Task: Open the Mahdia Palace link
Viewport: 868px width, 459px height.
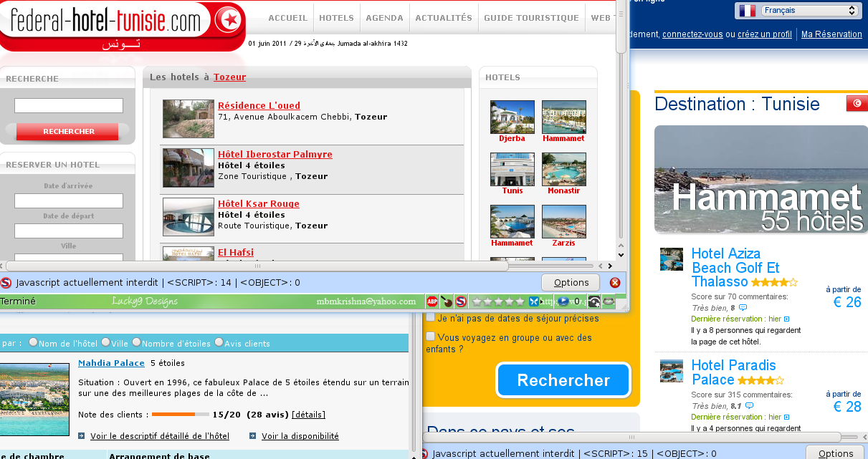Action: tap(111, 363)
